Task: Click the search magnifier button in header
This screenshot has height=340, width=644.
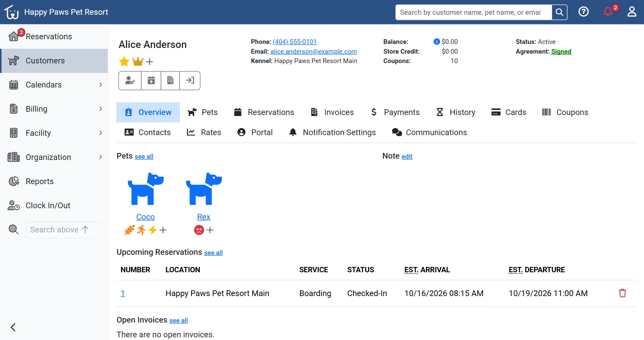Action: 559,12
